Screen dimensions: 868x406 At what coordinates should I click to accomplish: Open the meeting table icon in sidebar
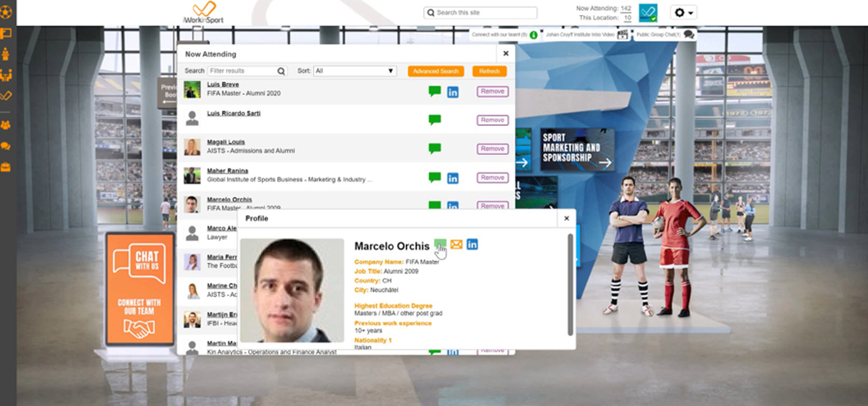coord(6,75)
